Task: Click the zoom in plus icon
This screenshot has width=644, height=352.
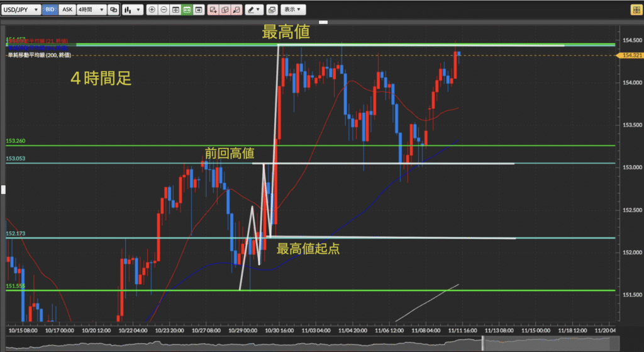Action: pyautogui.click(x=152, y=10)
